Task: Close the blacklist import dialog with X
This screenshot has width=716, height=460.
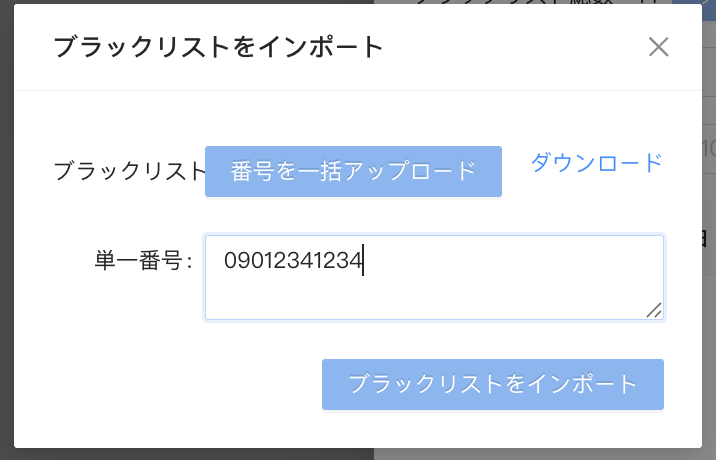Action: (x=658, y=47)
